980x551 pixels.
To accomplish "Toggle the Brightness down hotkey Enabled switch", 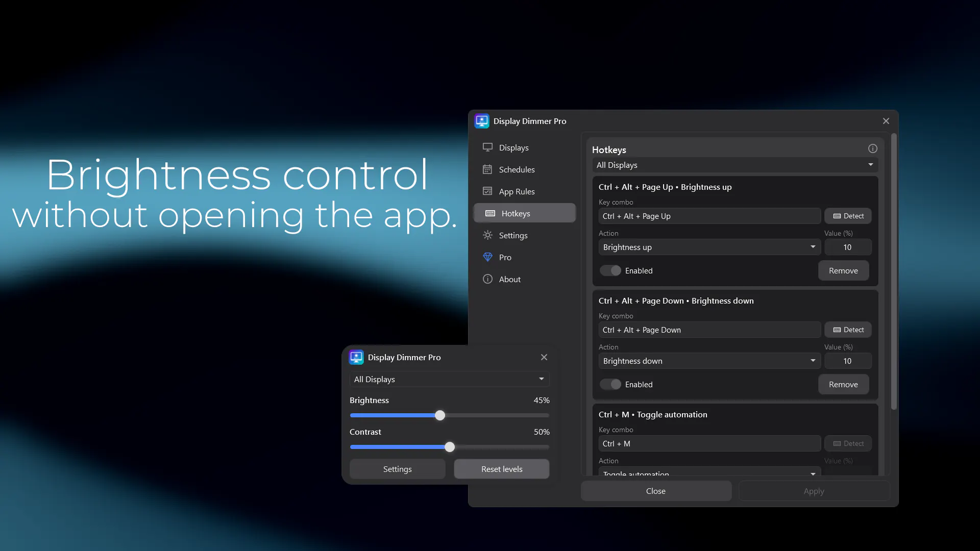I will [x=610, y=384].
